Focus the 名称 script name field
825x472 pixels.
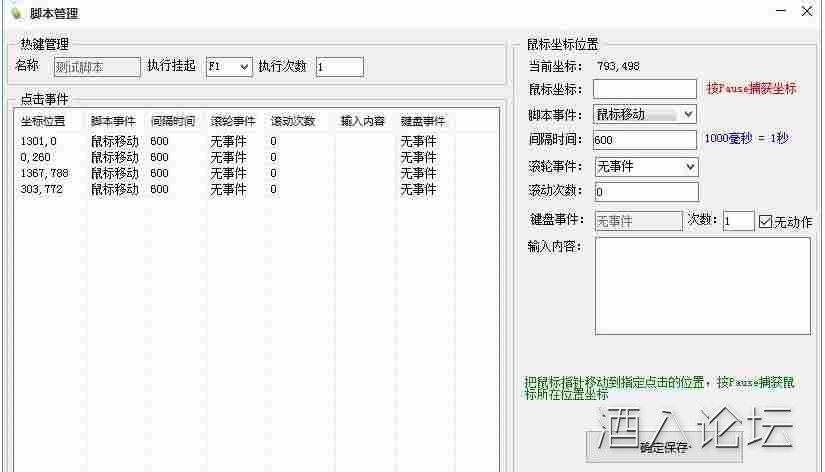97,67
